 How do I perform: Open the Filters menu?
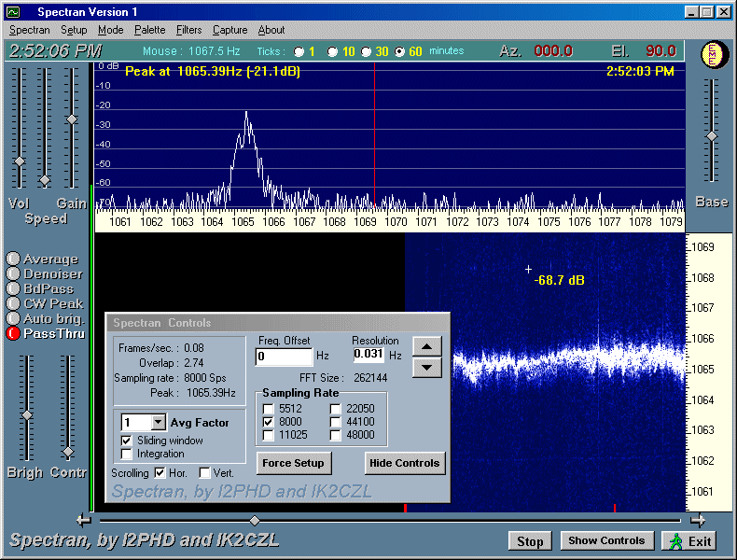coord(189,30)
